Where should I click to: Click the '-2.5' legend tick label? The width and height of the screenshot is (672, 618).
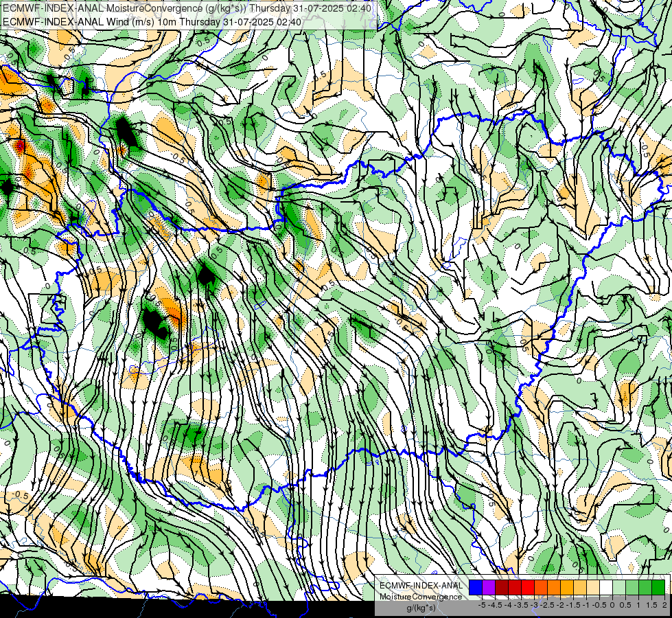pyautogui.click(x=547, y=605)
